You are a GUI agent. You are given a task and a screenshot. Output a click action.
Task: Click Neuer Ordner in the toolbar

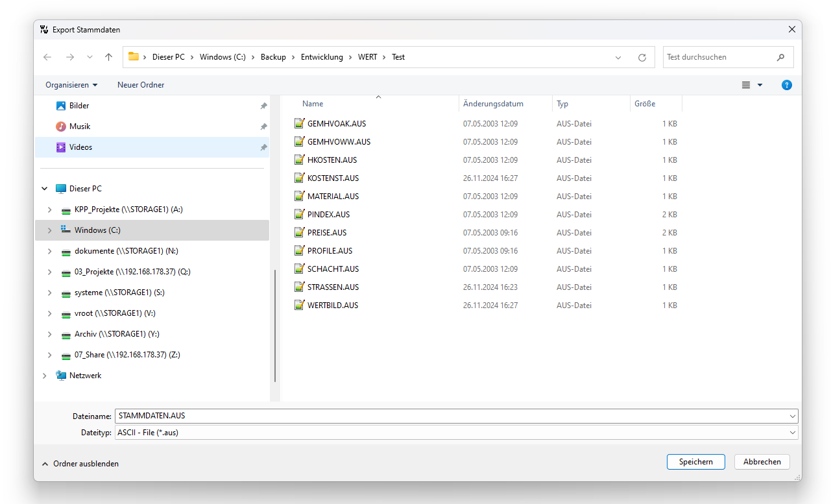141,85
